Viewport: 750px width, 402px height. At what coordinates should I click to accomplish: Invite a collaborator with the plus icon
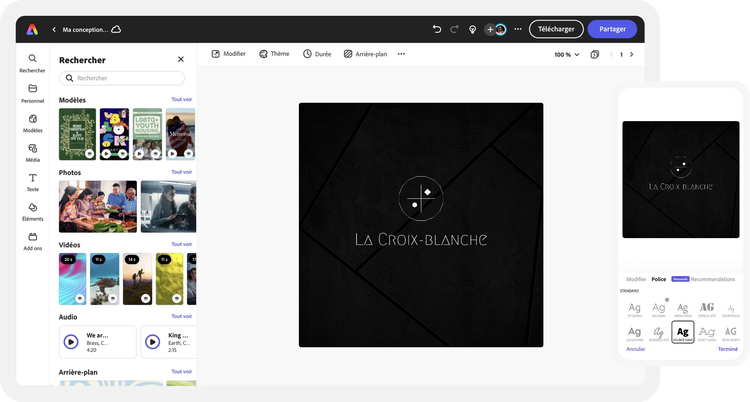coord(490,30)
